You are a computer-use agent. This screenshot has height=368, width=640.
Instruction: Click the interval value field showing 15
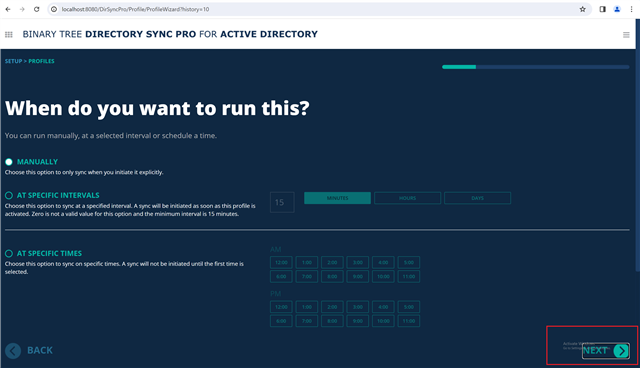click(x=282, y=202)
